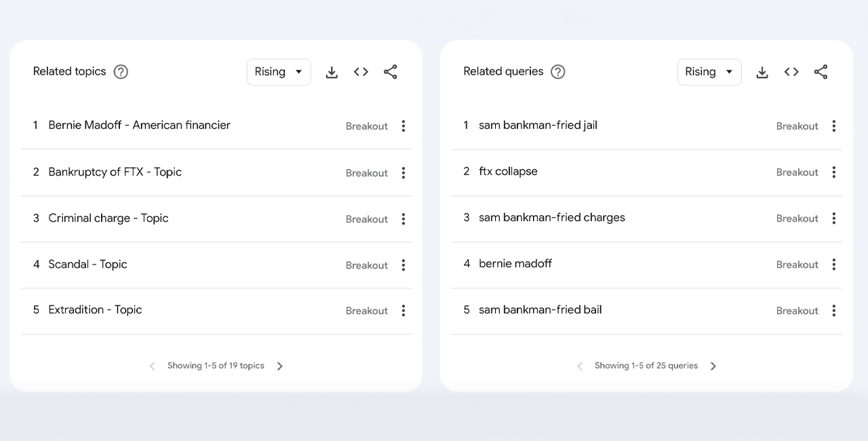Image resolution: width=868 pixels, height=441 pixels.
Task: Expand Rising dropdown in Related topics
Action: 279,72
